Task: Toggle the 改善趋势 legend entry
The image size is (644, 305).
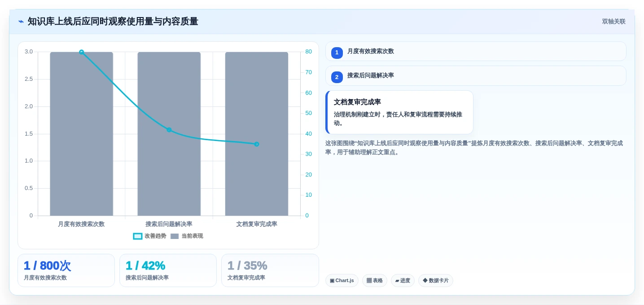Action: point(150,236)
